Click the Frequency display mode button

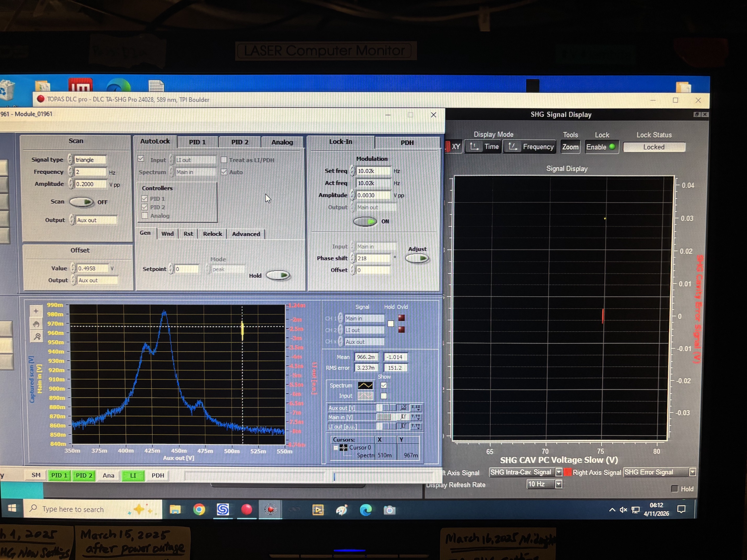point(529,147)
